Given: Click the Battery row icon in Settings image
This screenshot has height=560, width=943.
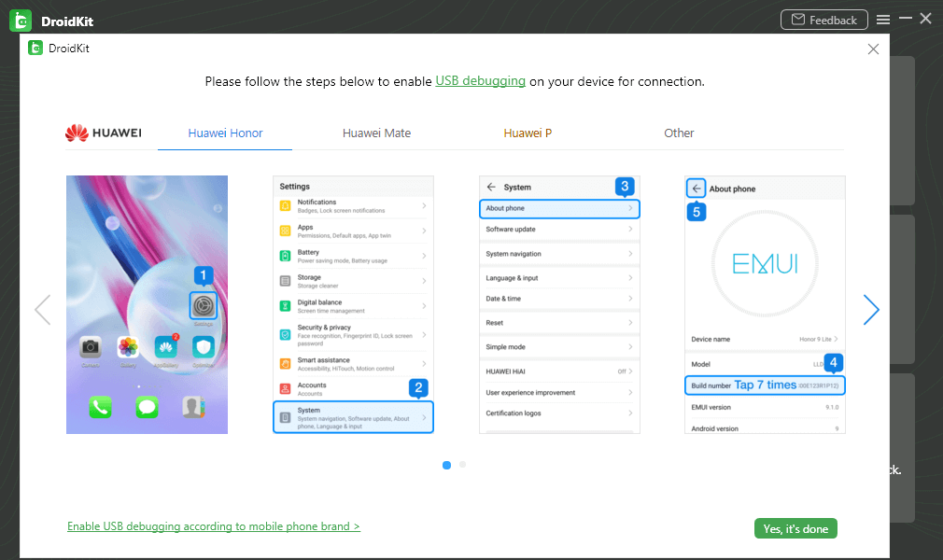Looking at the screenshot, I should [285, 256].
